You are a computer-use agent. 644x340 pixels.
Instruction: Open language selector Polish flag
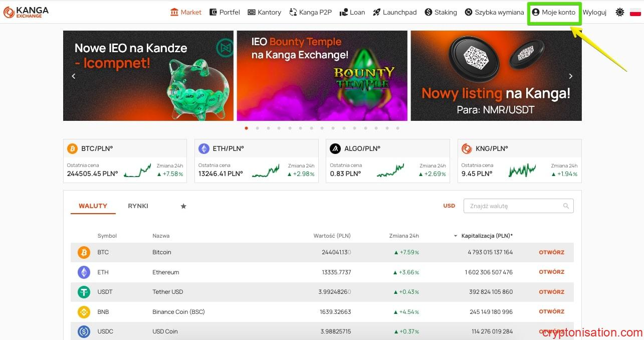click(635, 12)
